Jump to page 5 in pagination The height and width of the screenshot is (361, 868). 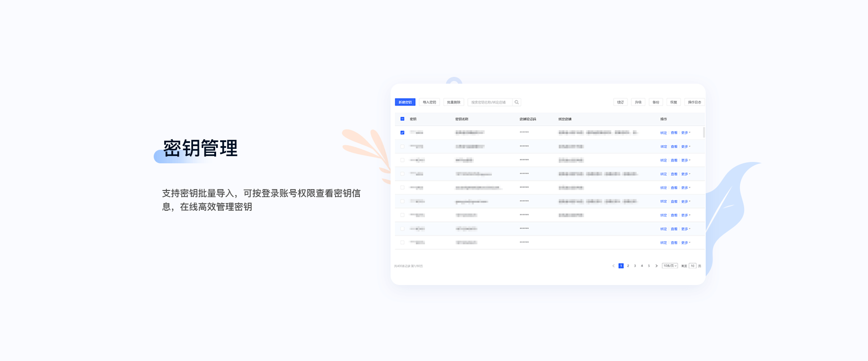[x=649, y=266]
